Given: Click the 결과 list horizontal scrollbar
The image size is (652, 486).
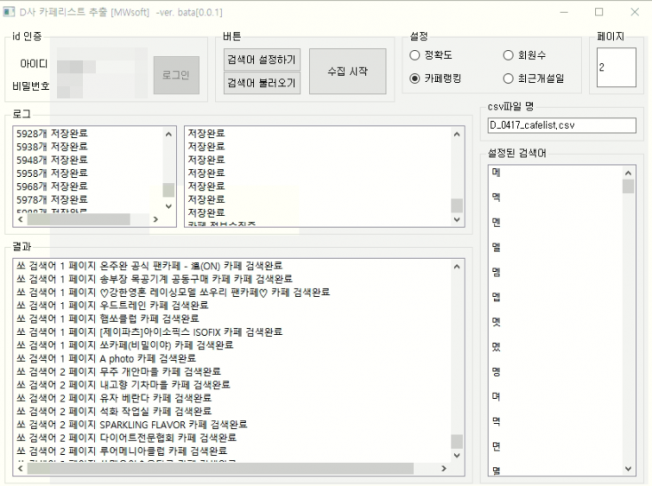Looking at the screenshot, I should click(x=230, y=468).
